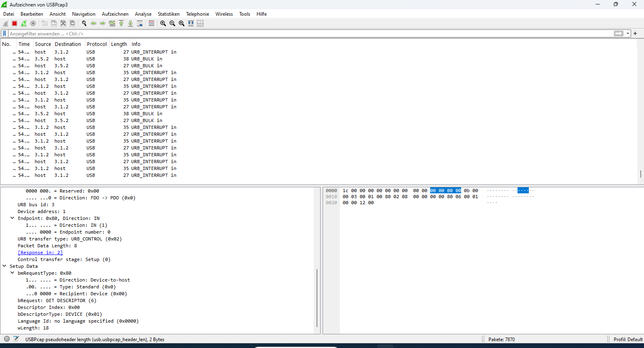The width and height of the screenshot is (644, 348).
Task: Open expert information from the status bar circle
Action: 7,339
